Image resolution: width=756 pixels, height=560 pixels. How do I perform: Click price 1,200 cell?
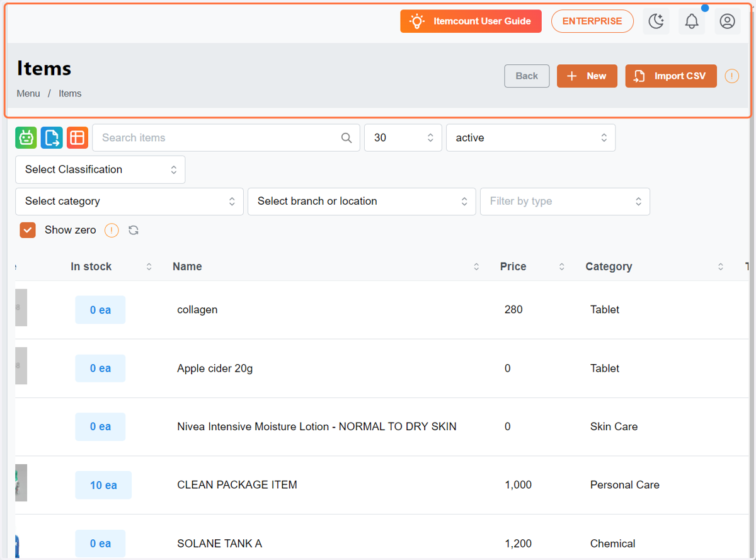518,544
